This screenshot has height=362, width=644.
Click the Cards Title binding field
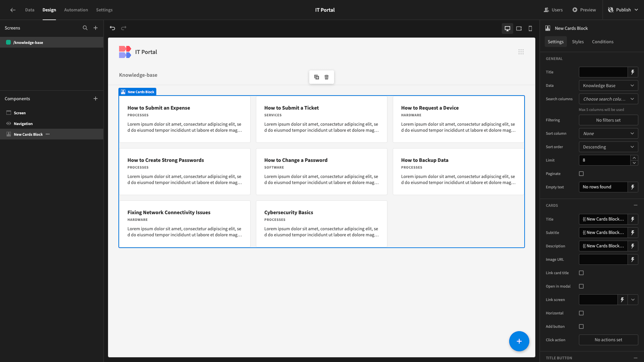603,219
